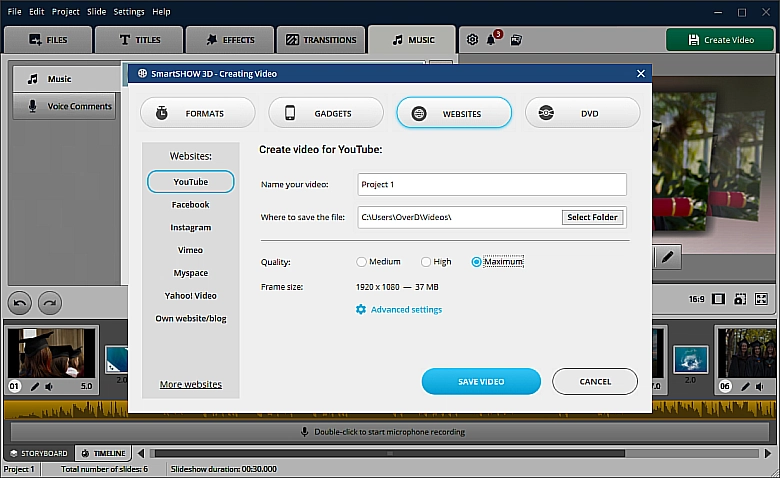780x478 pixels.
Task: Click the redo arrow button
Action: 50,303
